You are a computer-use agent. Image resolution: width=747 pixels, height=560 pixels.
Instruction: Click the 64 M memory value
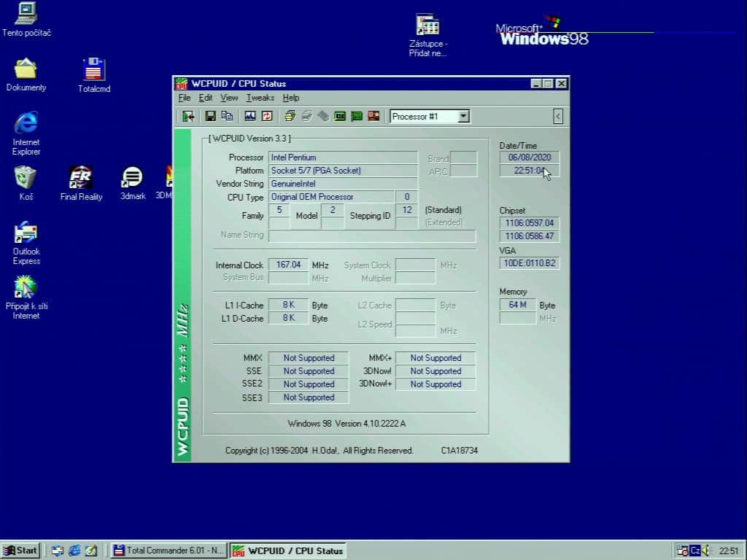pos(517,305)
